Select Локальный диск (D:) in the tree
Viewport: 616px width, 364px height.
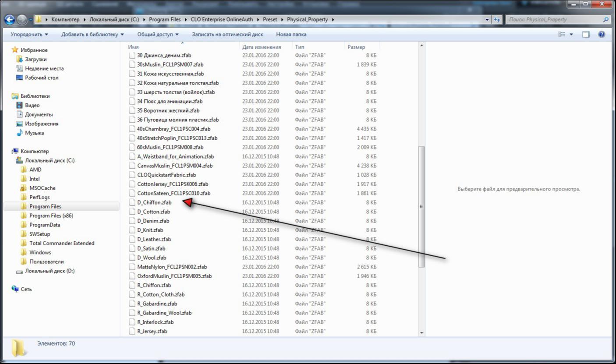point(50,271)
